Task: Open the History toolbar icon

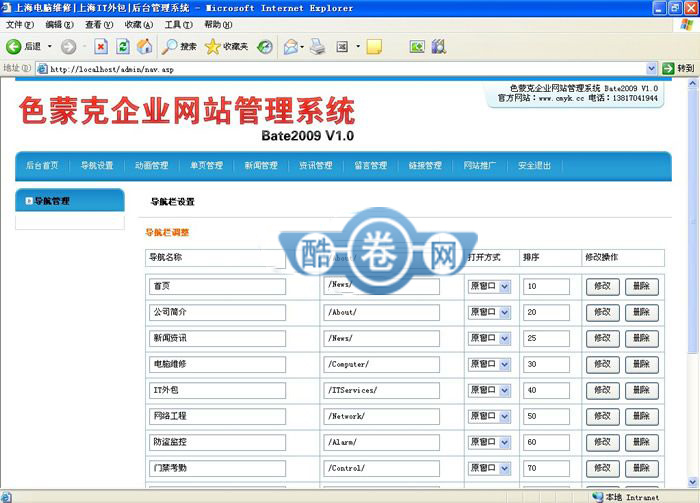Action: 265,46
